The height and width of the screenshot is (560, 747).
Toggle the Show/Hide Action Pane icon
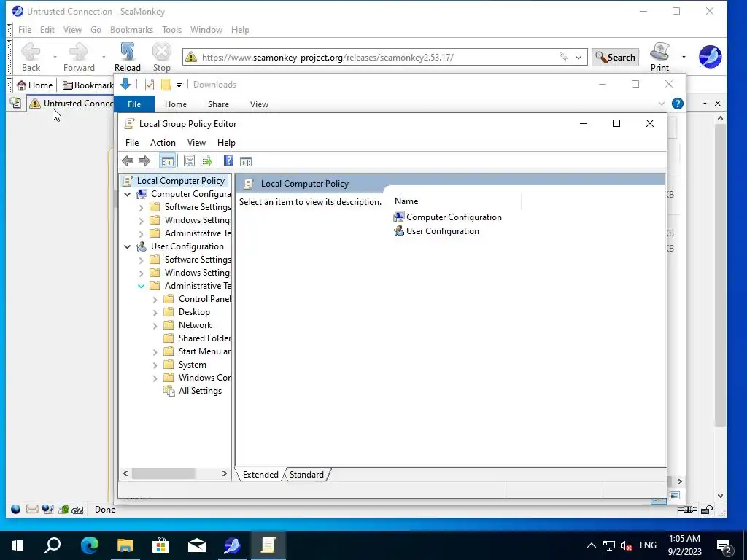tap(246, 161)
